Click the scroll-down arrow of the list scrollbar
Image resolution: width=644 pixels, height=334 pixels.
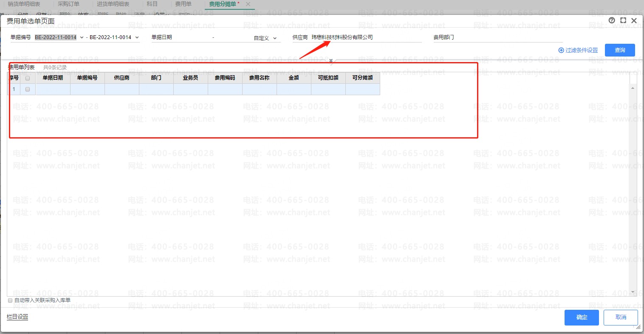[x=633, y=292]
